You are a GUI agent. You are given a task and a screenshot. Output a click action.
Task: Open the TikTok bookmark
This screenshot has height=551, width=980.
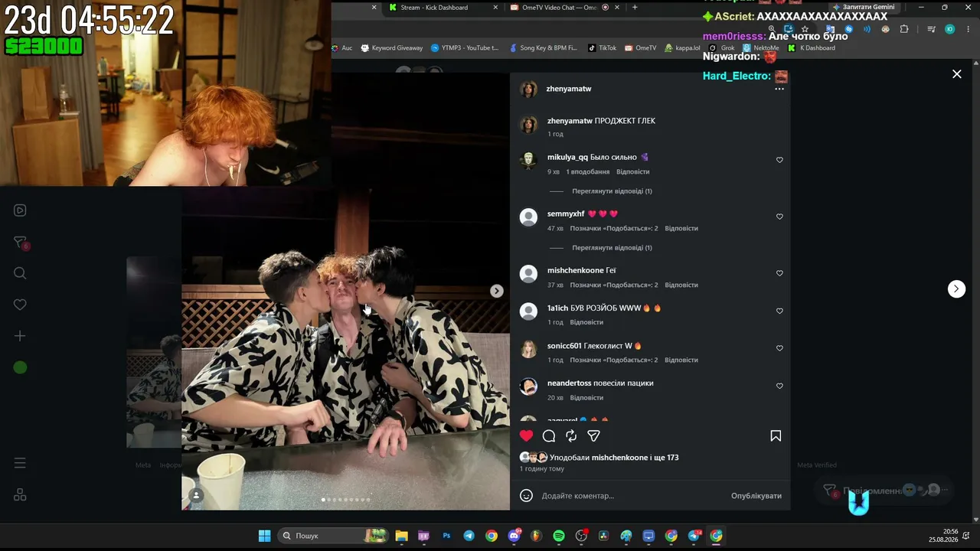click(x=602, y=48)
